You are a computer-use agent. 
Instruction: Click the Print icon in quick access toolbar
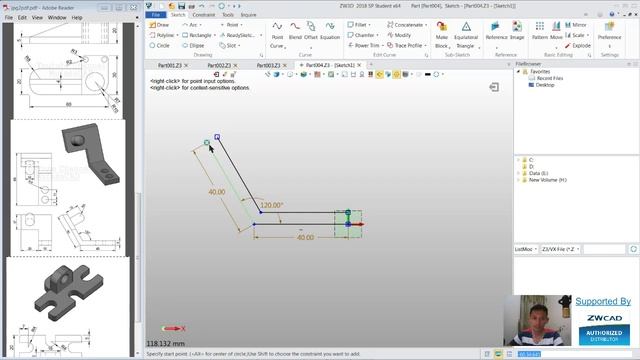pyautogui.click(x=191, y=6)
